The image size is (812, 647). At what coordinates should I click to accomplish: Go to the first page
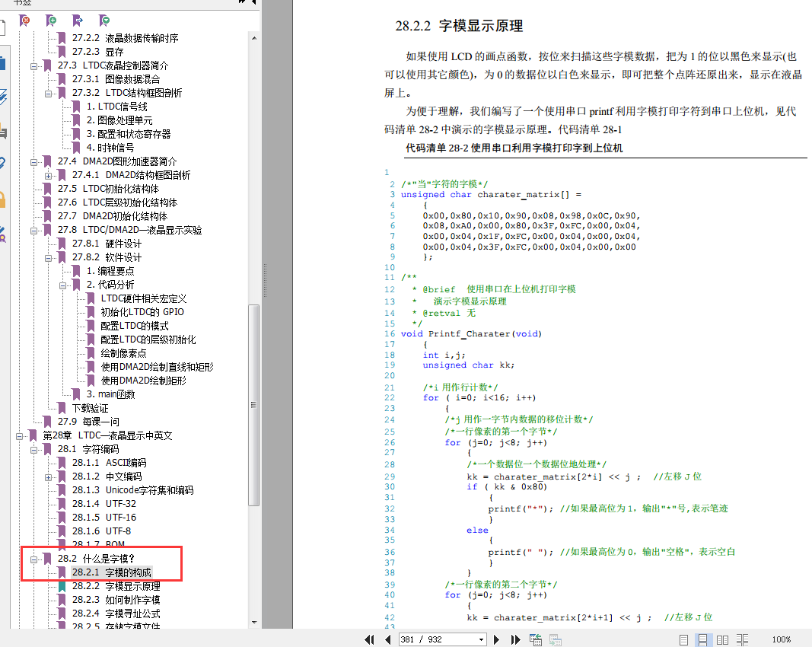(371, 639)
